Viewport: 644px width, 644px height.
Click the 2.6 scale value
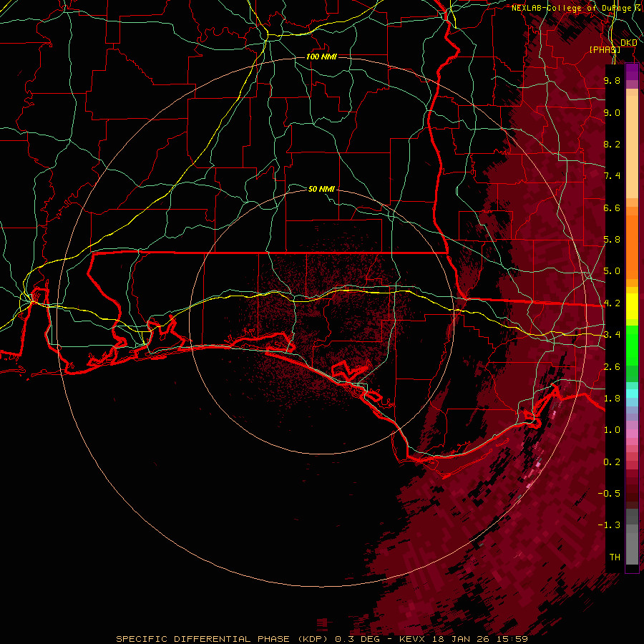[x=612, y=367]
